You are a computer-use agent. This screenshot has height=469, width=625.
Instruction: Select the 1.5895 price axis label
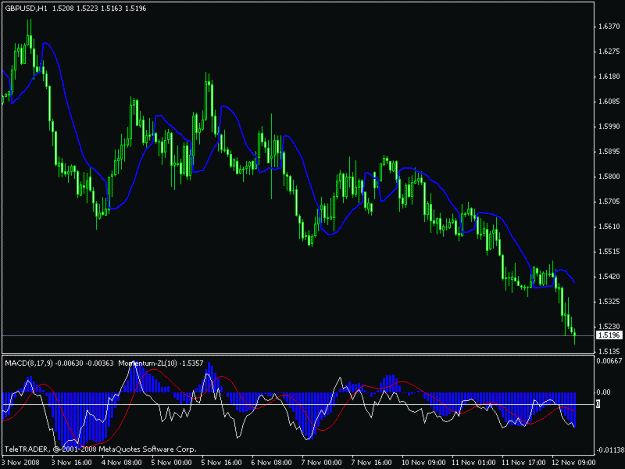pyautogui.click(x=609, y=151)
